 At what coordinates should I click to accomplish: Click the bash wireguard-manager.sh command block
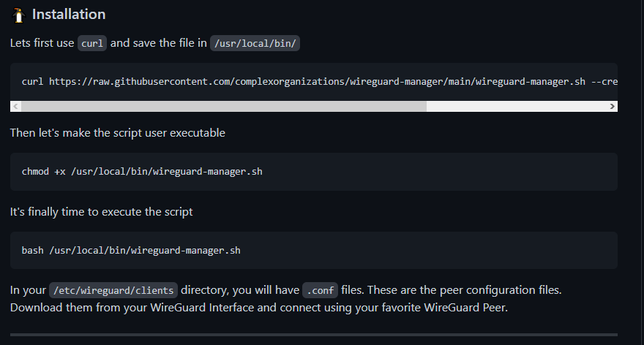point(314,250)
